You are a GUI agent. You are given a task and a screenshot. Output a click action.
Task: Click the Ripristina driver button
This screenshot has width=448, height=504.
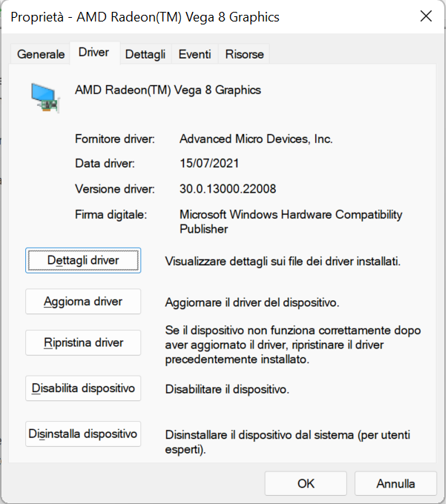(83, 342)
